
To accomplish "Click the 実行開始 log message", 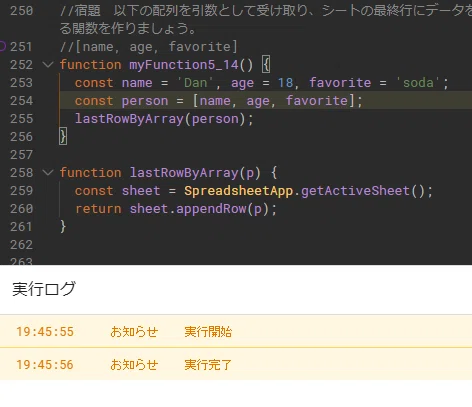I will [x=208, y=332].
